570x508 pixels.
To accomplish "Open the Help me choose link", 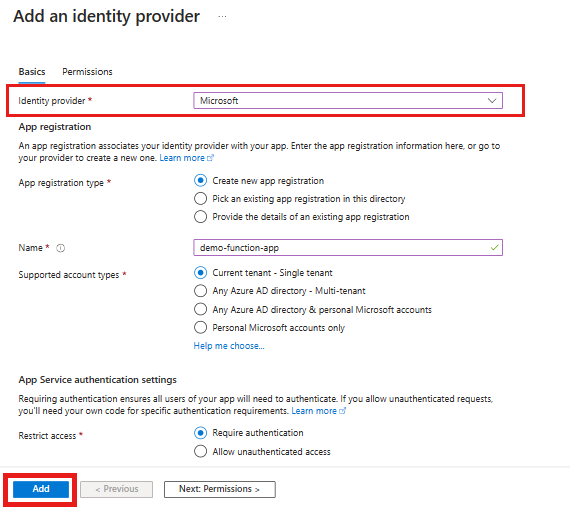I will click(229, 346).
